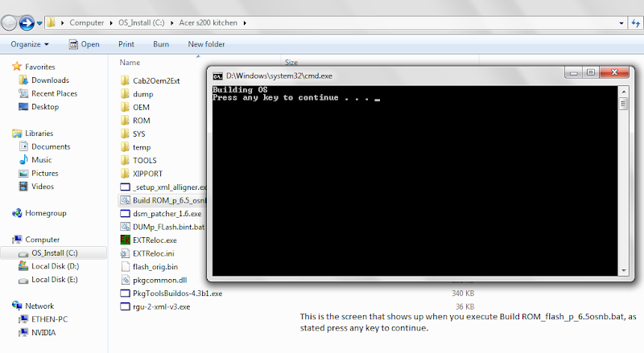
Task: Close the cmd.exe window
Action: [614, 72]
